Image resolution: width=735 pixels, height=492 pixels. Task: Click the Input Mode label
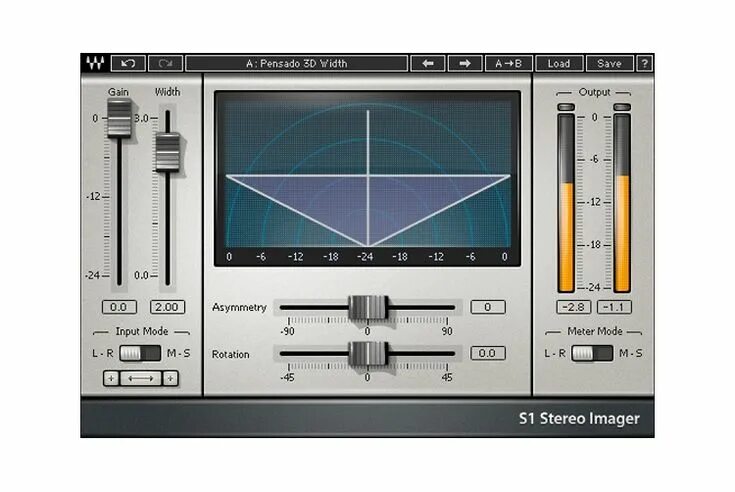click(142, 331)
